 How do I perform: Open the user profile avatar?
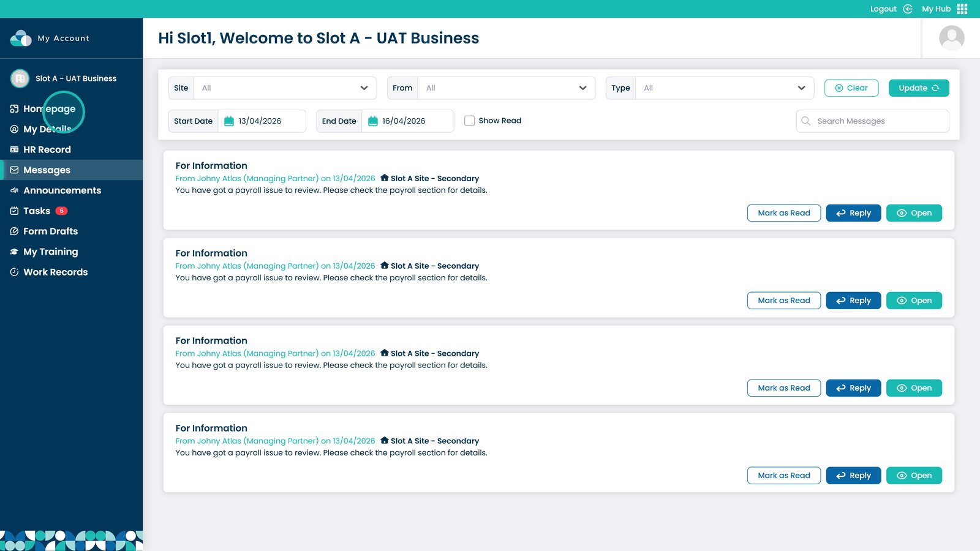pyautogui.click(x=951, y=38)
